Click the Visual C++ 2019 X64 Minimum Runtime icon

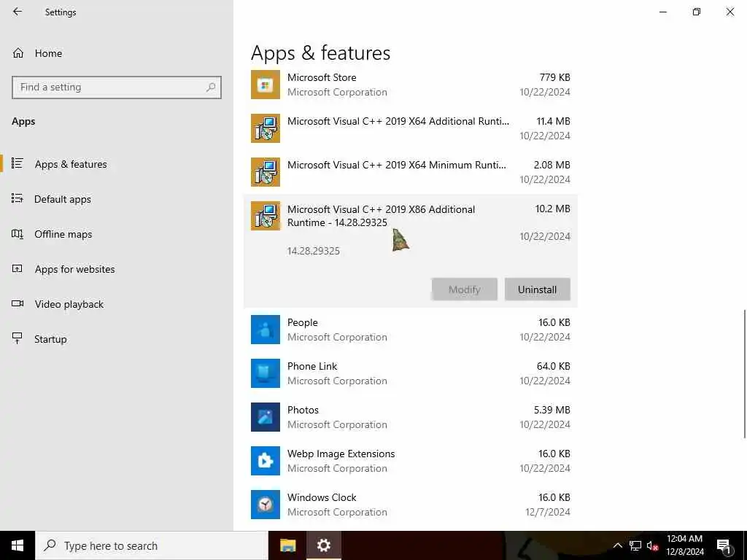click(266, 172)
